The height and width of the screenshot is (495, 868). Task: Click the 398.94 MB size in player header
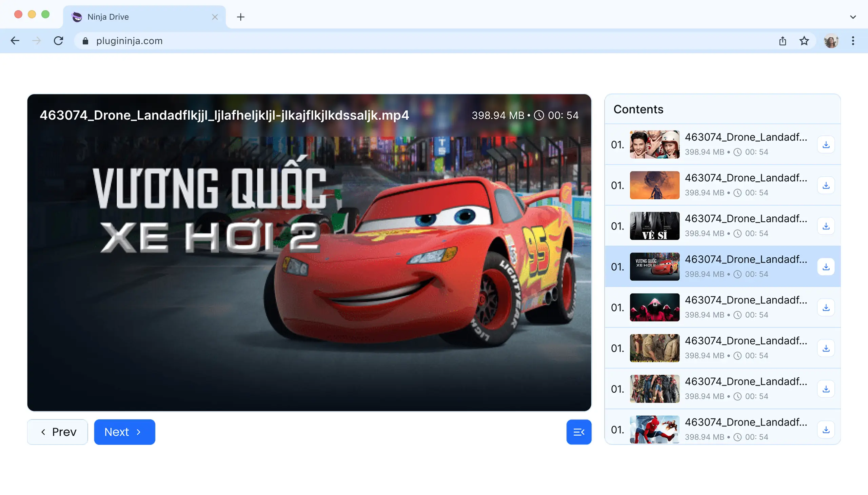(498, 116)
